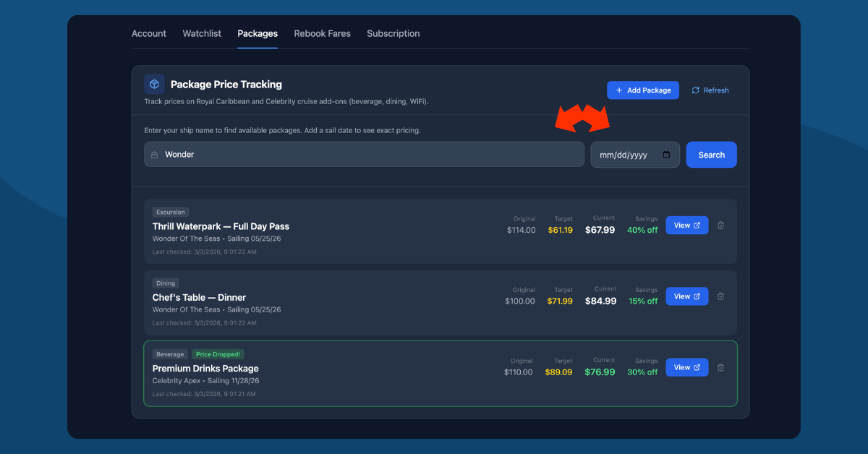Remove Premium Drinks Package with trash icon
868x454 pixels.
click(x=720, y=367)
